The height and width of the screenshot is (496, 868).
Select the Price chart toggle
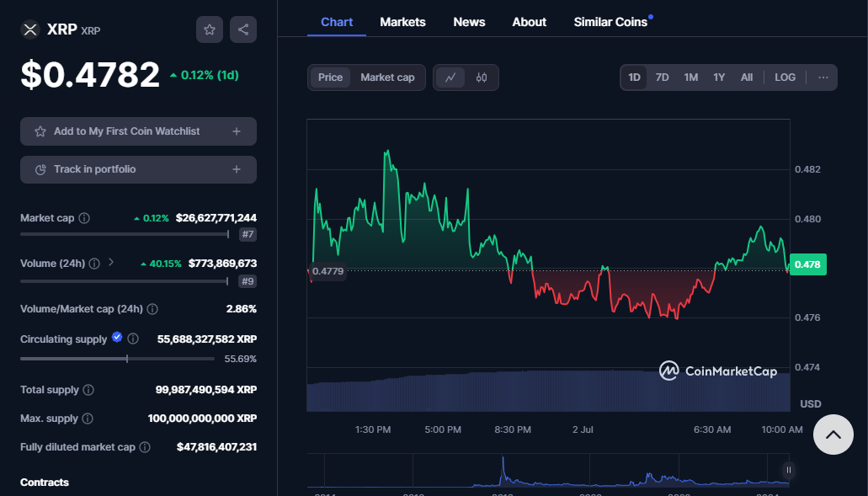click(x=331, y=77)
